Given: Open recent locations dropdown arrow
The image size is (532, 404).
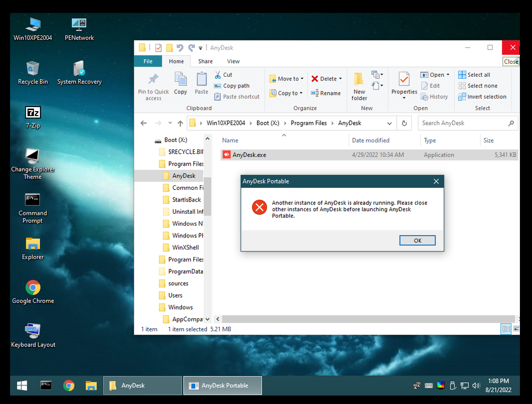Looking at the screenshot, I should click(x=170, y=123).
